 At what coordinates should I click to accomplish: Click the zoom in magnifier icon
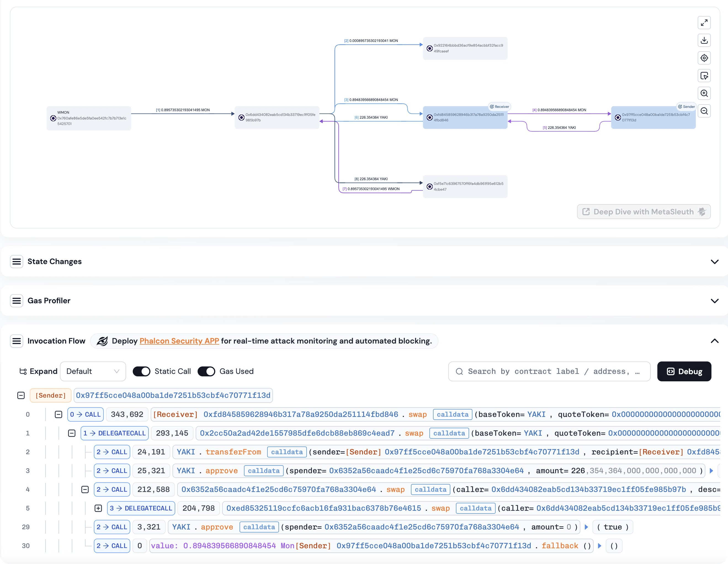pyautogui.click(x=704, y=93)
